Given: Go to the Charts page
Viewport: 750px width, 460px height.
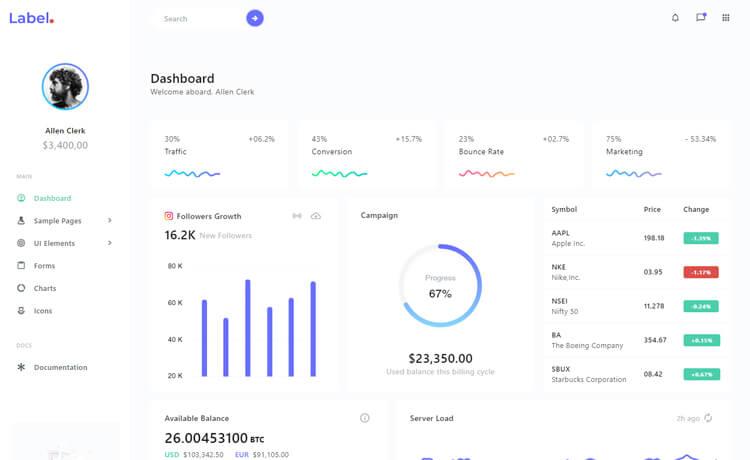Looking at the screenshot, I should point(45,288).
